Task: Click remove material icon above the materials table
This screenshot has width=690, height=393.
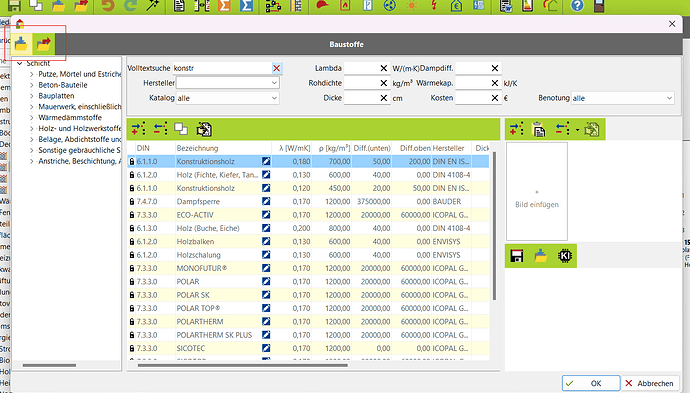Action: pyautogui.click(x=160, y=129)
